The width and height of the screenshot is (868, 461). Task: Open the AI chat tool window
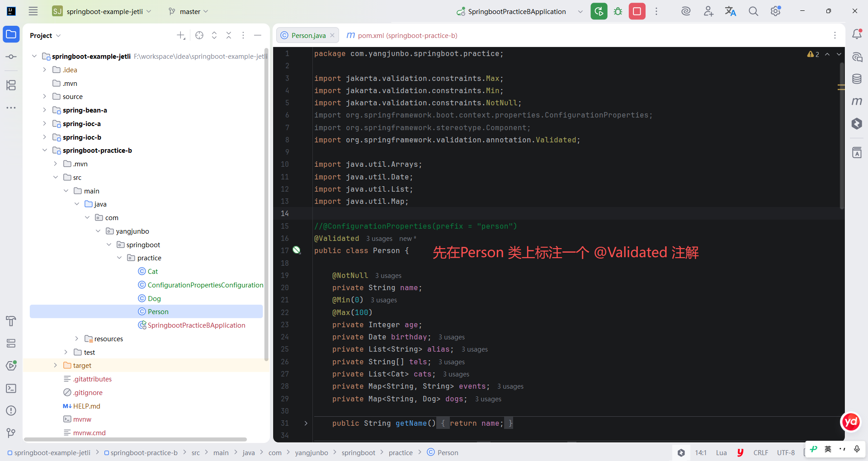click(x=857, y=57)
